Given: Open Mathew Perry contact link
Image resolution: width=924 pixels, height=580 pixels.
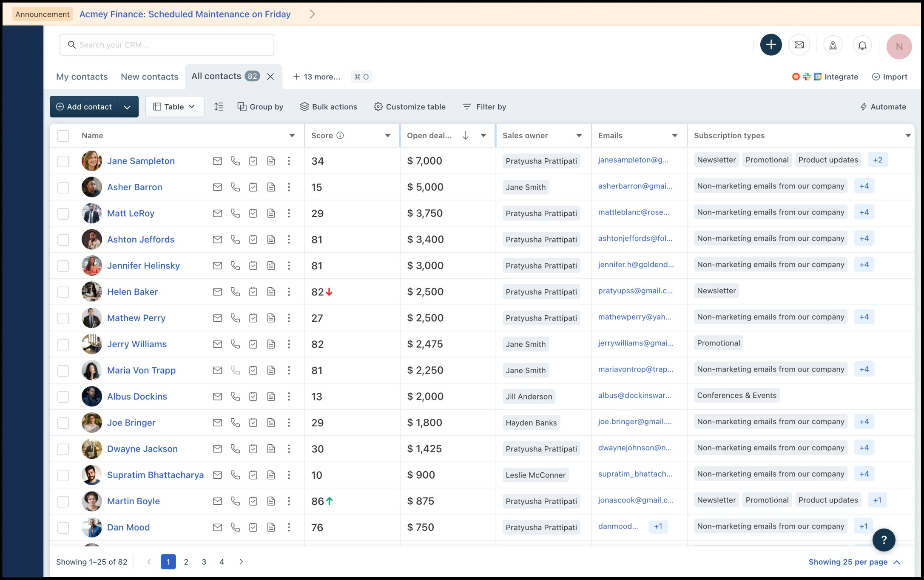Looking at the screenshot, I should (x=136, y=318).
